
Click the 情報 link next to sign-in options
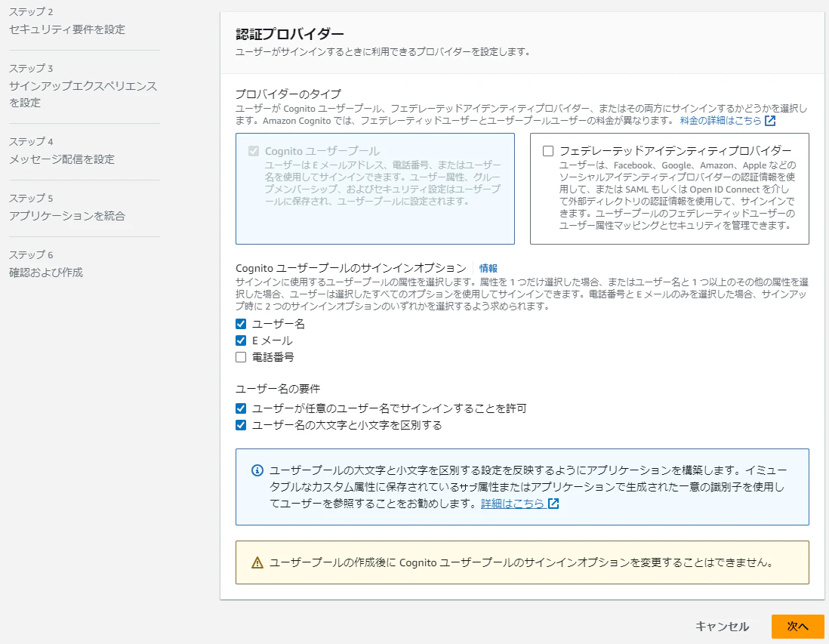click(488, 268)
